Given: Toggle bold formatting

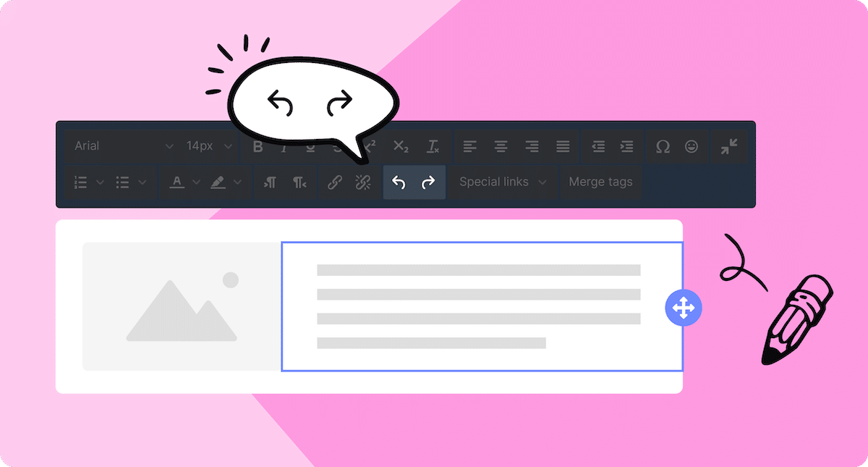Looking at the screenshot, I should pyautogui.click(x=258, y=146).
